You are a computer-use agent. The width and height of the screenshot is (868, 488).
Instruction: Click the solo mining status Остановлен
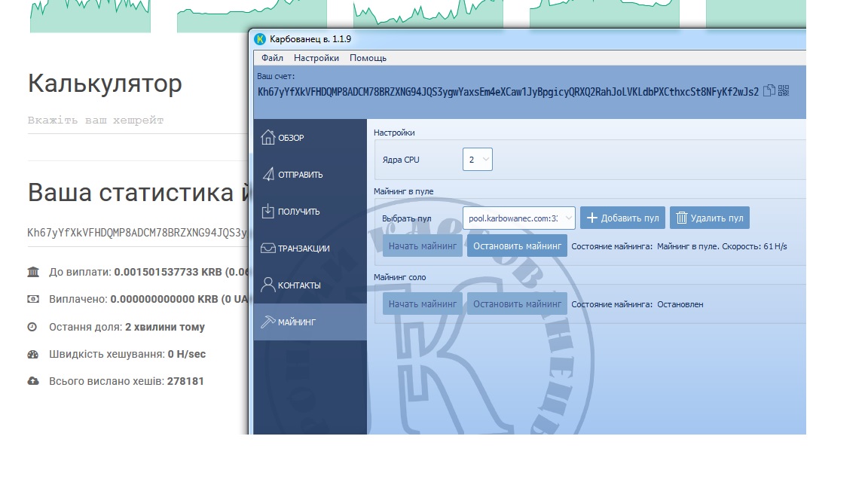click(x=680, y=304)
